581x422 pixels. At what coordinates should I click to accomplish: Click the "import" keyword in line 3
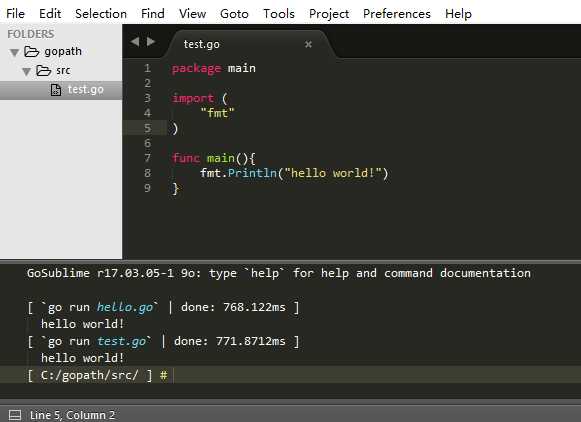(x=193, y=99)
